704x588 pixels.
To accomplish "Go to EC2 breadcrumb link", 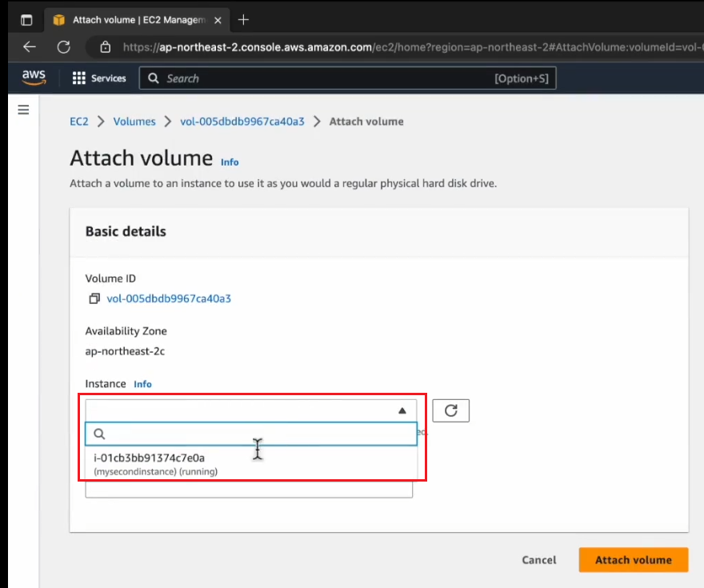I will [x=79, y=122].
